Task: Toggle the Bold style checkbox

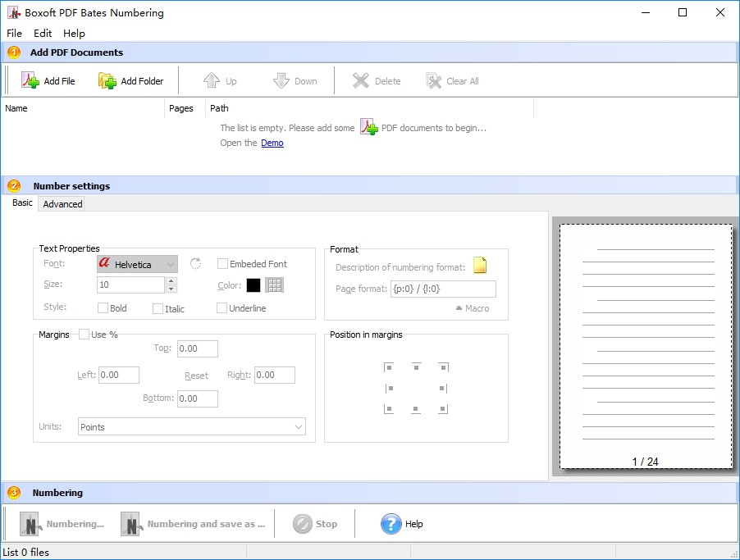Action: pos(103,308)
